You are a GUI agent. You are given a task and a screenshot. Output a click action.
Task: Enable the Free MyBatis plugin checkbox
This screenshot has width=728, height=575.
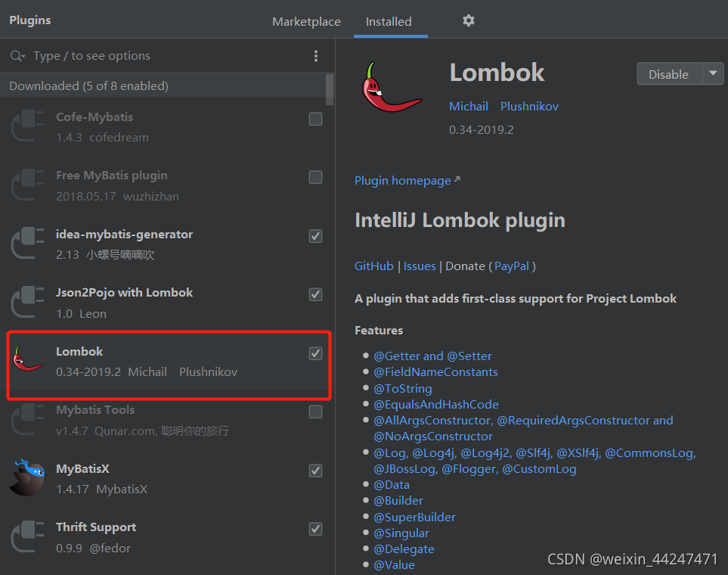315,177
